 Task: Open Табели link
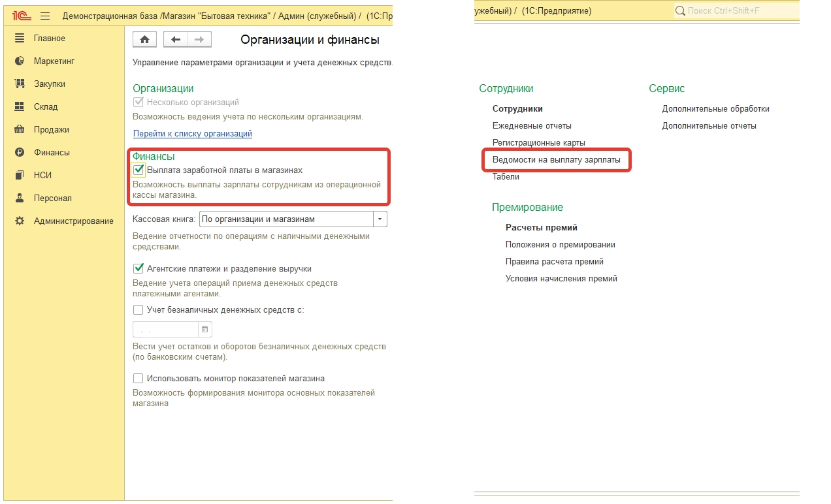point(506,177)
